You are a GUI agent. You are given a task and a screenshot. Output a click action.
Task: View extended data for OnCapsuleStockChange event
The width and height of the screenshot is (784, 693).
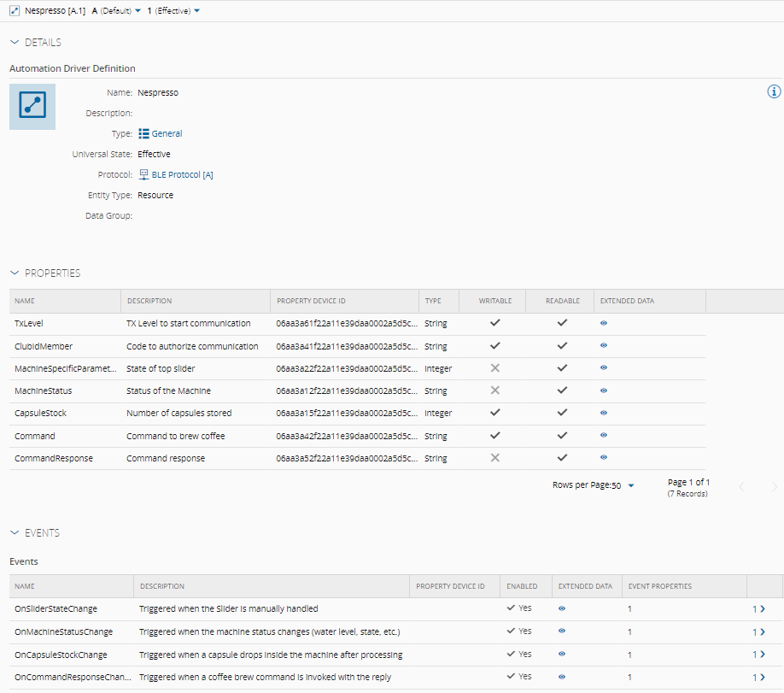(562, 655)
